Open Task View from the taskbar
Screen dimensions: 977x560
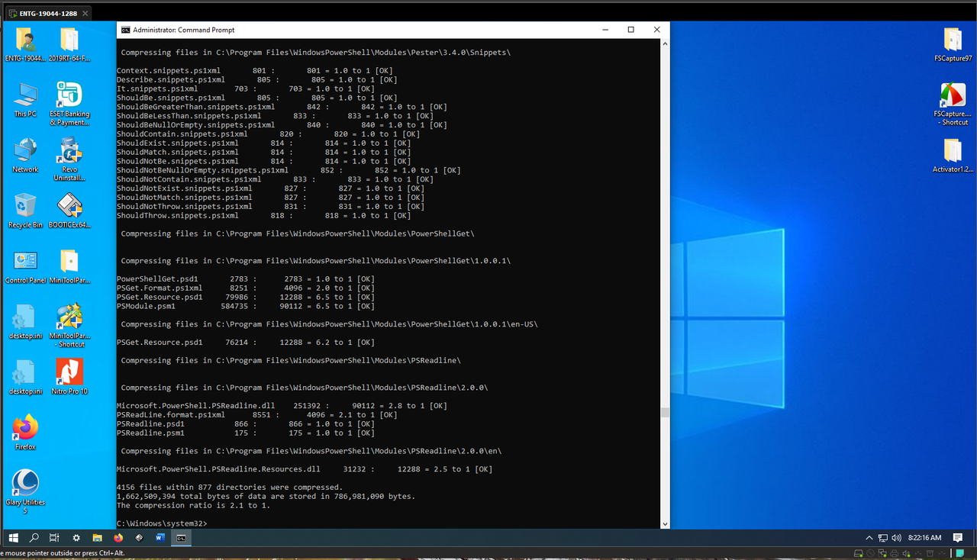(x=54, y=538)
